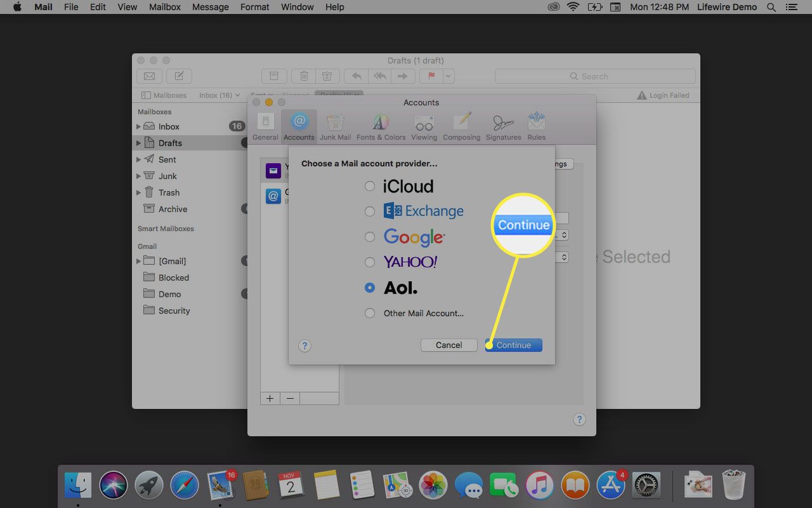Choose the Google radio button
Screen dimensions: 812x508
(370, 237)
